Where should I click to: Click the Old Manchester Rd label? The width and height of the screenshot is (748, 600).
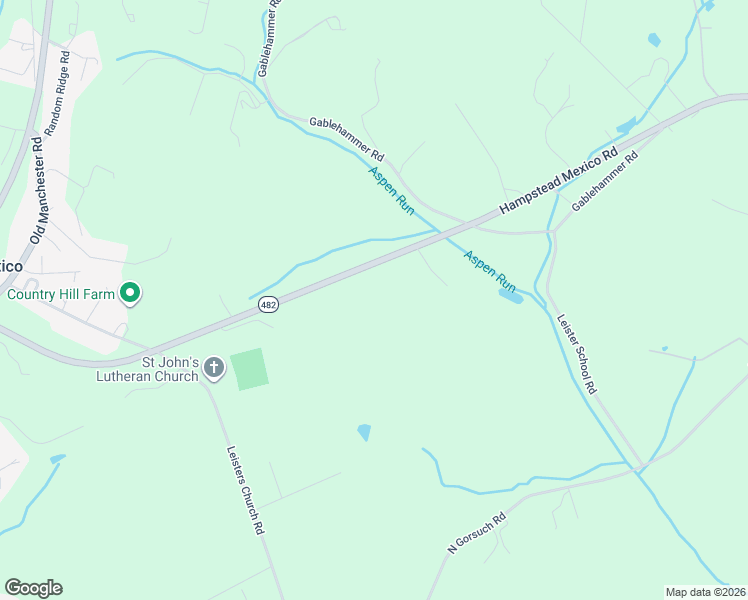[x=37, y=191]
